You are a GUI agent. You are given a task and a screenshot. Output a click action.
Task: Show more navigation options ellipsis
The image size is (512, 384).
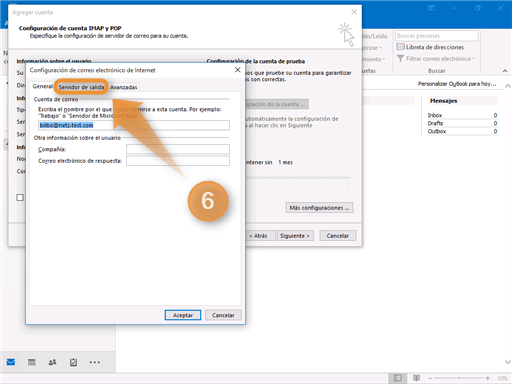click(95, 362)
